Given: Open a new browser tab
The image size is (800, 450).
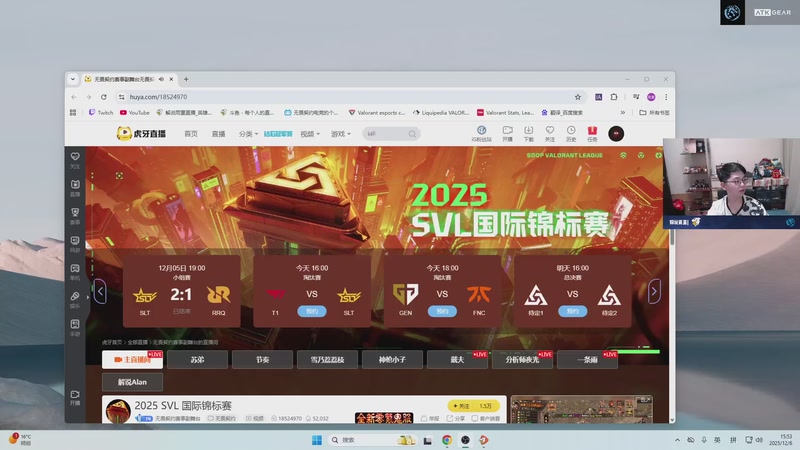Looking at the screenshot, I should pos(186,79).
